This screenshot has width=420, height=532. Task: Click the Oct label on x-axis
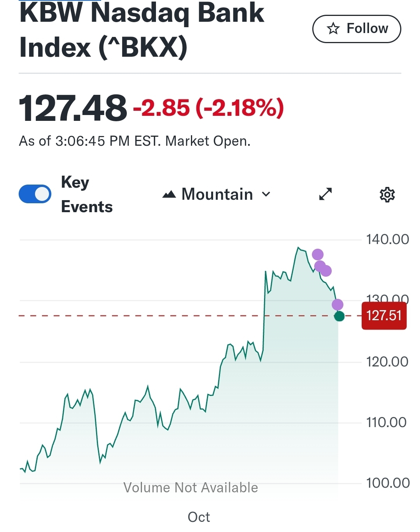pyautogui.click(x=199, y=517)
